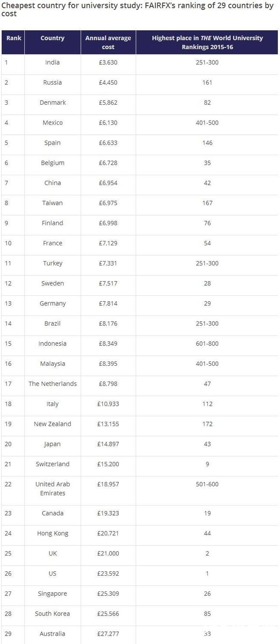Click Indonesia's 601-800 ranking cell
Viewport: 280px width, 644px height.
[x=207, y=343]
